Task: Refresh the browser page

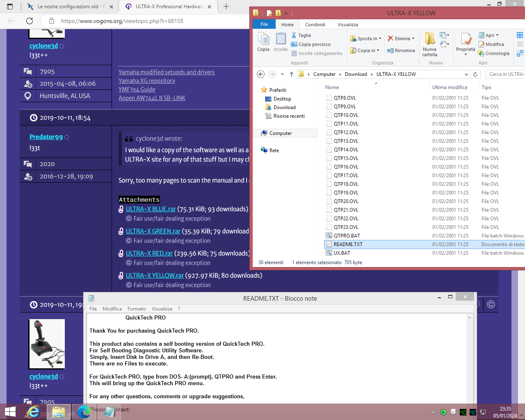Action: coord(30,21)
